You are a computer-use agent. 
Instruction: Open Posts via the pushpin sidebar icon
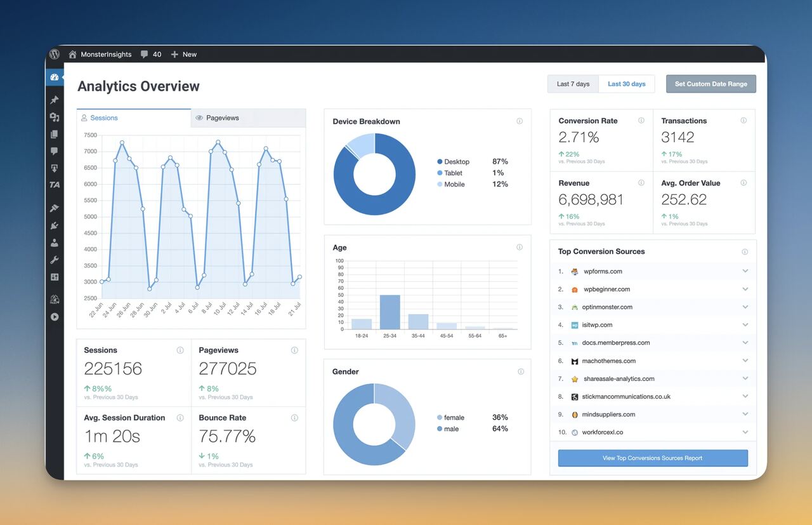coord(55,100)
